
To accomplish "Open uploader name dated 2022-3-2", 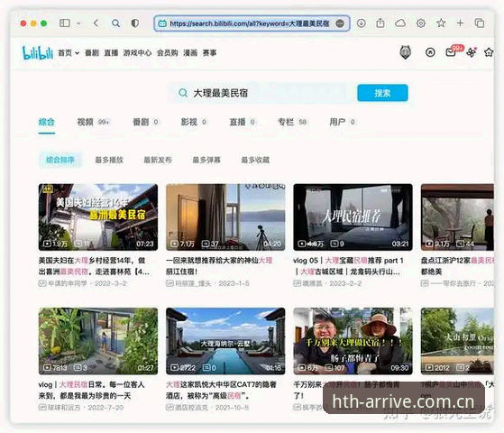I will click(68, 283).
